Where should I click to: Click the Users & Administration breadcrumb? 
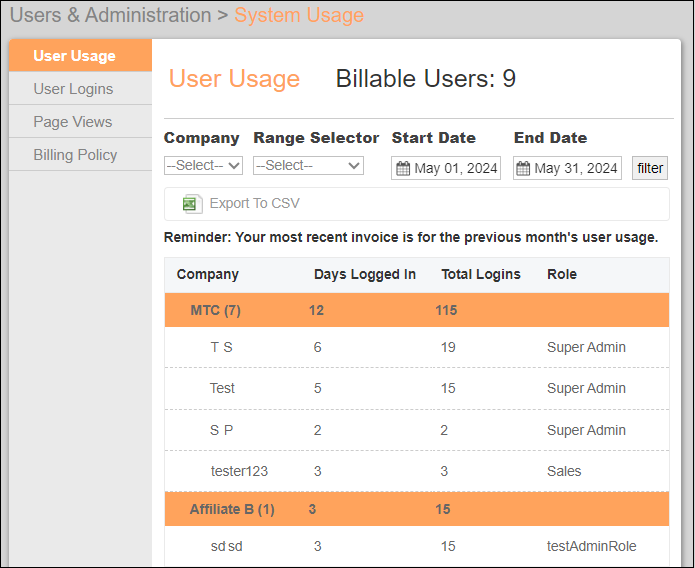pyautogui.click(x=110, y=16)
